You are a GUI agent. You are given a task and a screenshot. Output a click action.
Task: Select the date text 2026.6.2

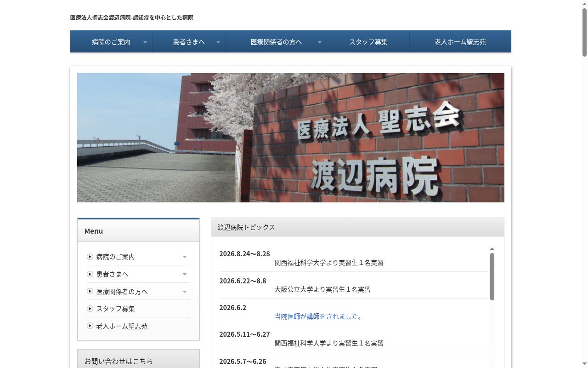point(232,308)
